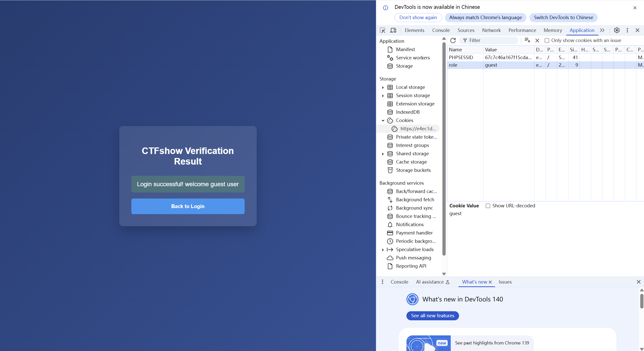This screenshot has width=644, height=351.
Task: Enable Only show cookies with an issue
Action: 547,41
